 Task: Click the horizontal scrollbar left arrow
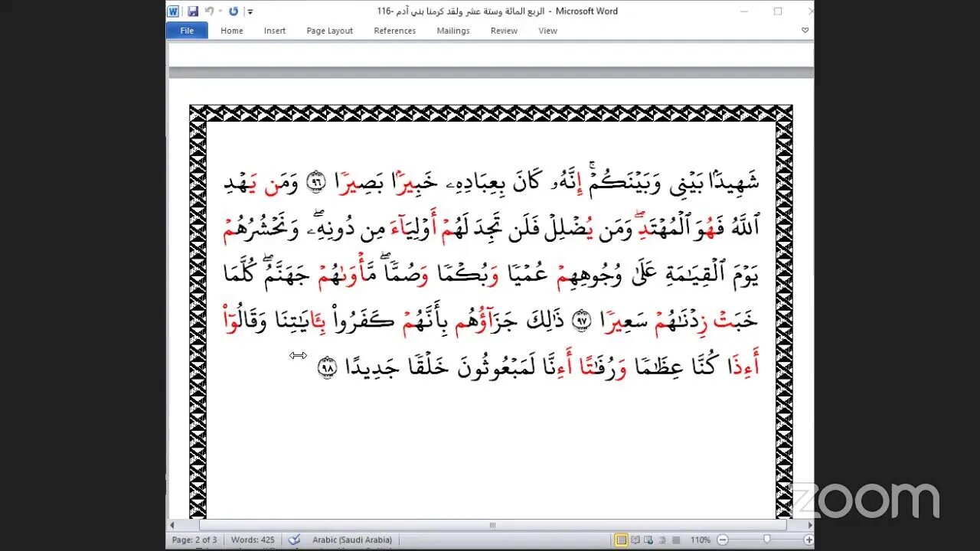tap(173, 525)
